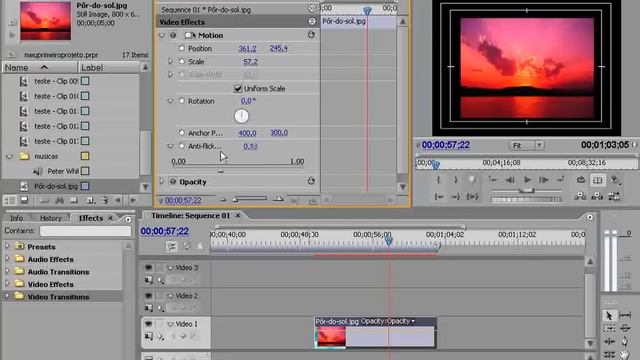The width and height of the screenshot is (640, 360).
Task: Toggle safe margins button
Action: click(x=598, y=180)
